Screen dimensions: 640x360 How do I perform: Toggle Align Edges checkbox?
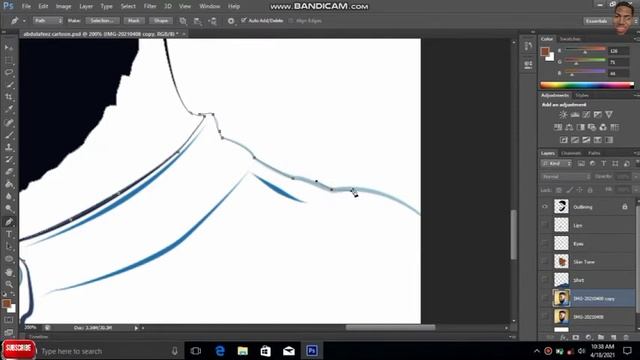coord(291,20)
